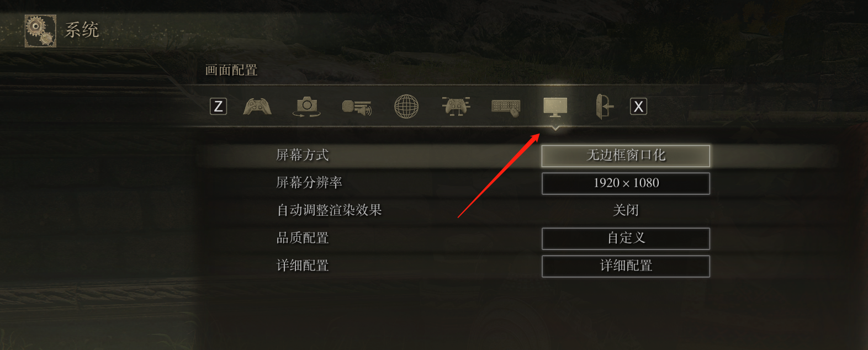Select the 屏幕方式 setting row label

tap(303, 155)
